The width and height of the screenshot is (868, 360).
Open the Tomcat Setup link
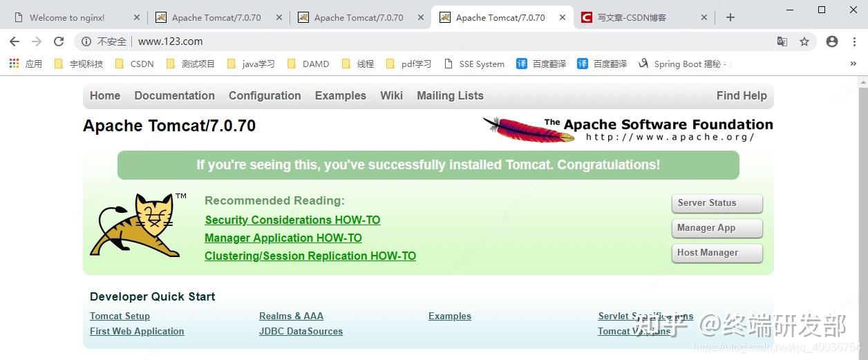120,316
